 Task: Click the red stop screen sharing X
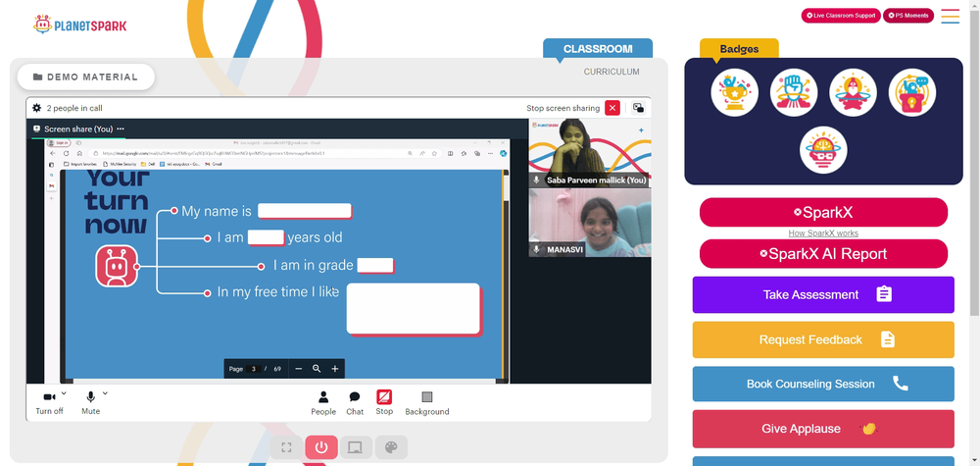[x=612, y=108]
